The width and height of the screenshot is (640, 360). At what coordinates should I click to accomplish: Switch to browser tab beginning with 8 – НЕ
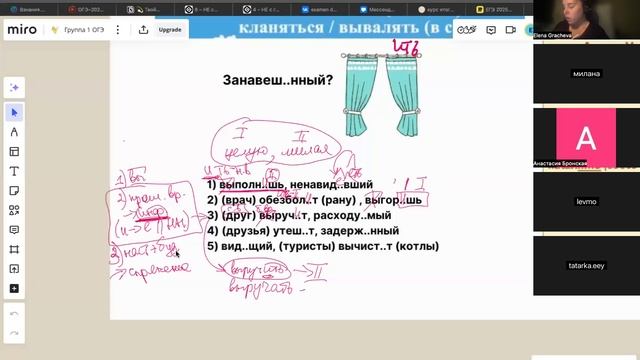tap(203, 9)
